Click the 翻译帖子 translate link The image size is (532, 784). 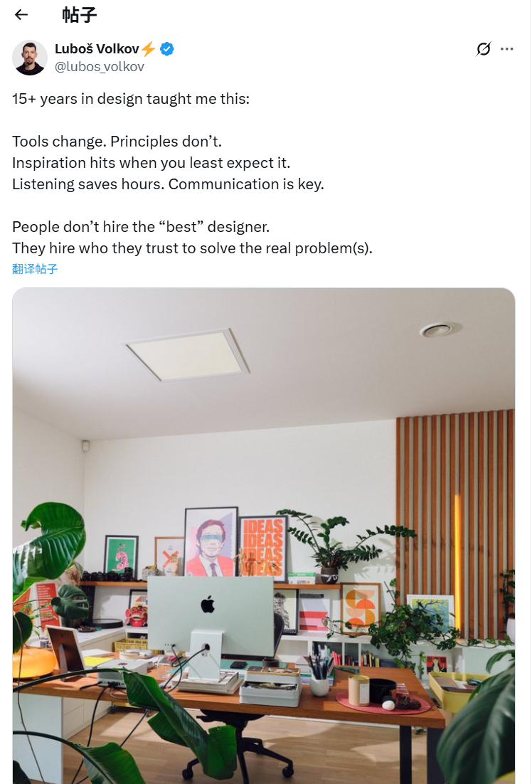click(x=35, y=269)
